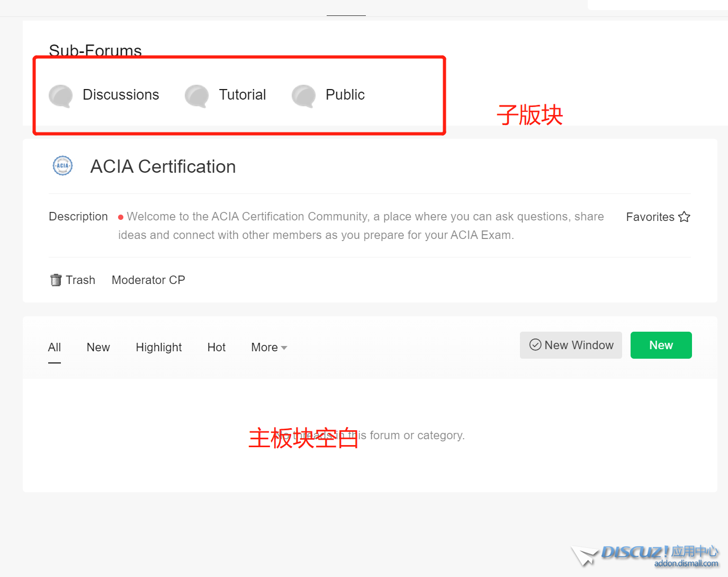Viewport: 728px width, 577px height.
Task: Click the Favorites star icon
Action: (684, 217)
